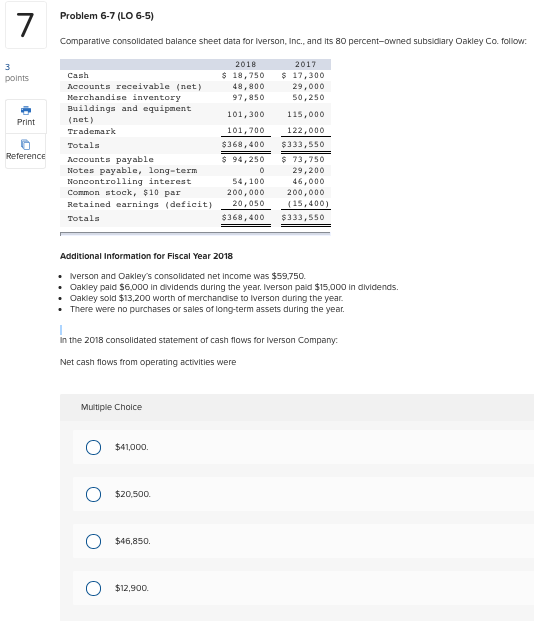Click the Merchandise inventory row label
The image size is (534, 621).
(x=124, y=97)
